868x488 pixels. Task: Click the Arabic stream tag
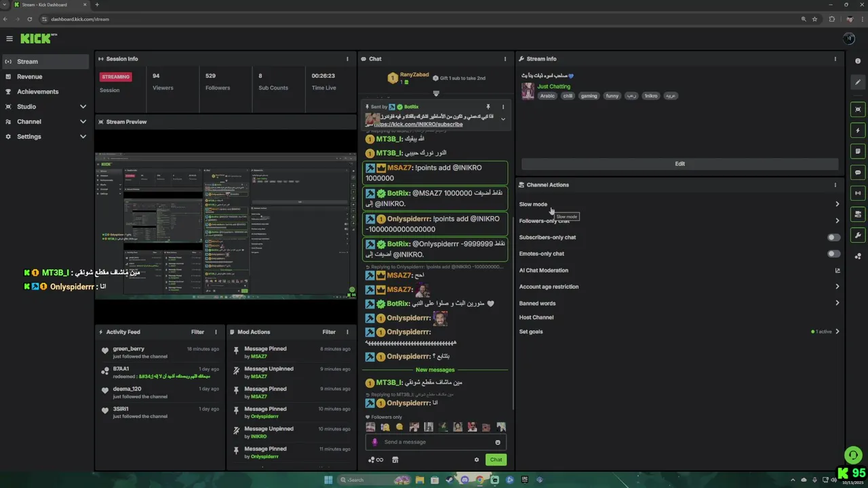coord(547,96)
